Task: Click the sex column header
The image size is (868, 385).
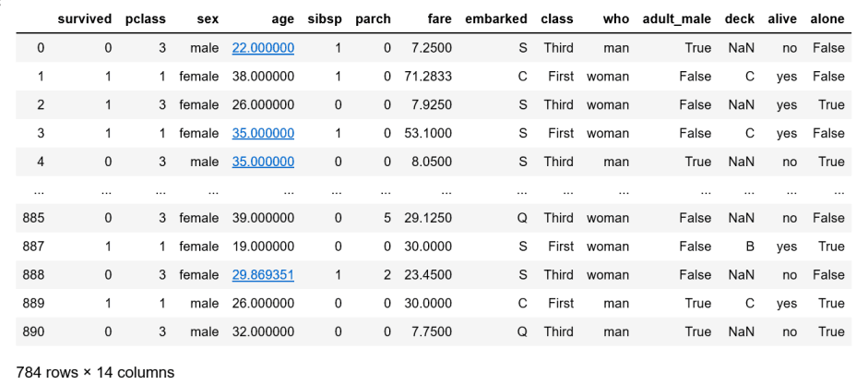Action: point(207,18)
